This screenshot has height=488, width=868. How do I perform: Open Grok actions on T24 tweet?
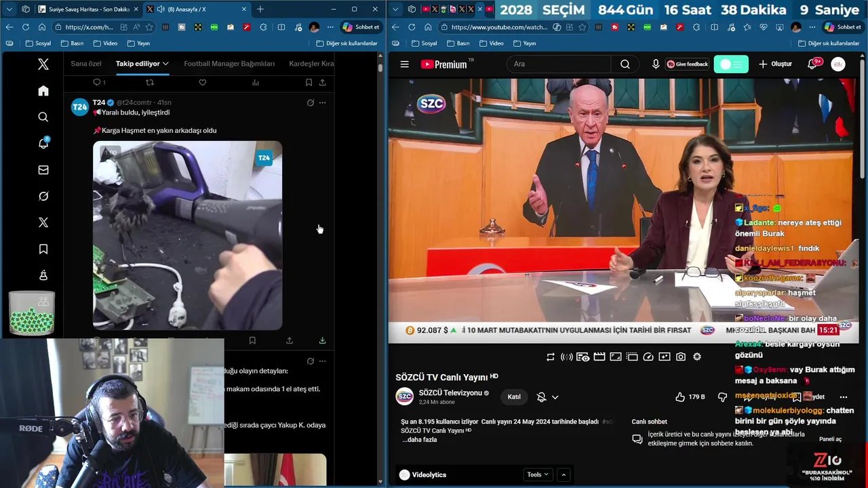(x=310, y=103)
